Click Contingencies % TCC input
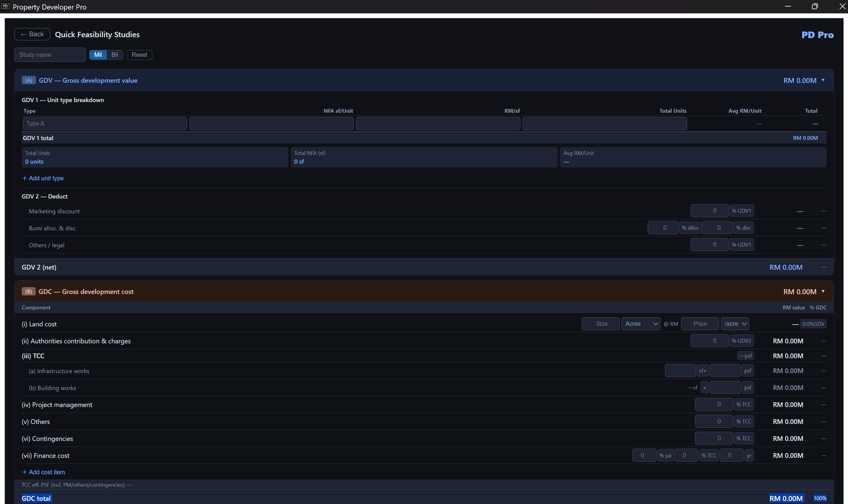Viewport: 848px width, 504px height. [x=714, y=439]
